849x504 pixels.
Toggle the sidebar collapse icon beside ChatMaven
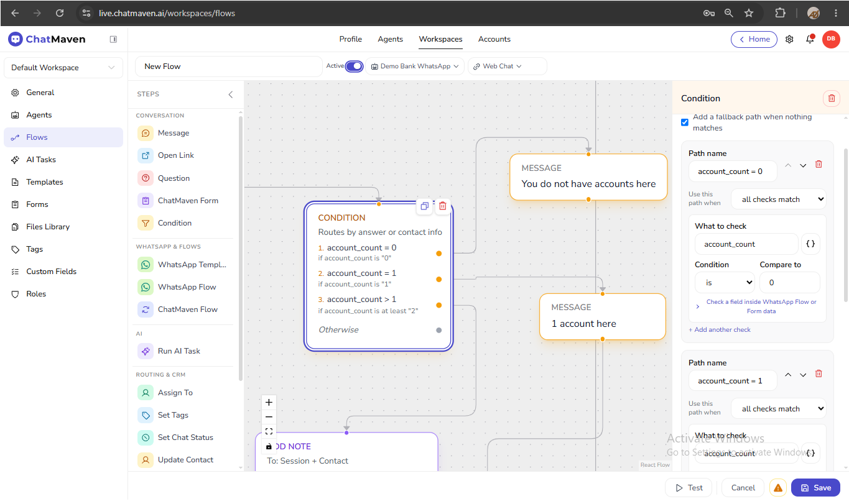coord(113,39)
